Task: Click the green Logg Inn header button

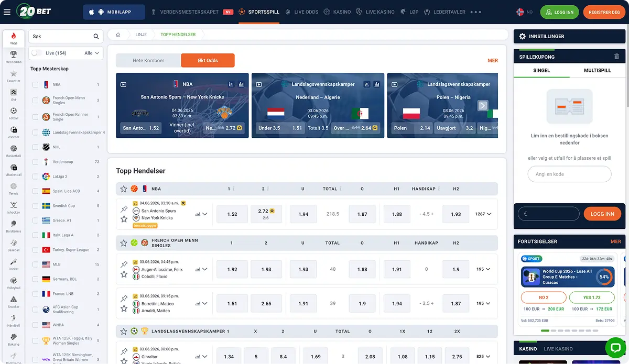Action: tap(560, 12)
